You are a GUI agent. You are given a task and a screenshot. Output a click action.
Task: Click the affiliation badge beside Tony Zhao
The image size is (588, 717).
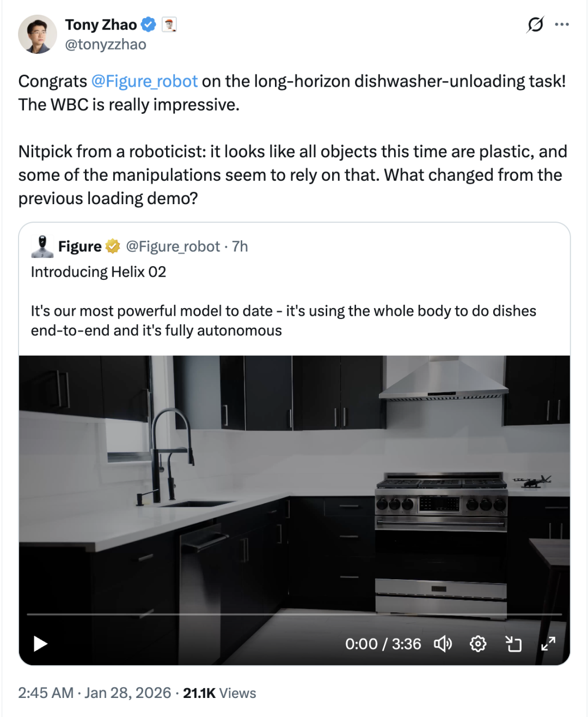point(169,24)
